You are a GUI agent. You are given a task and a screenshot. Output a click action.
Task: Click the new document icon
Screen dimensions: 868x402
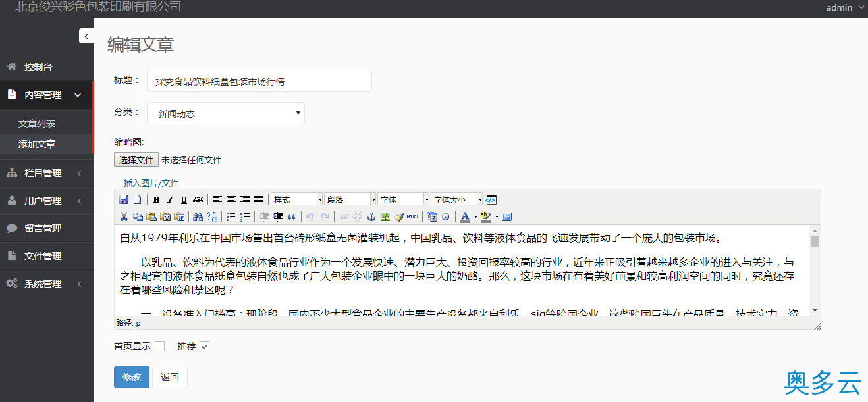tap(137, 199)
